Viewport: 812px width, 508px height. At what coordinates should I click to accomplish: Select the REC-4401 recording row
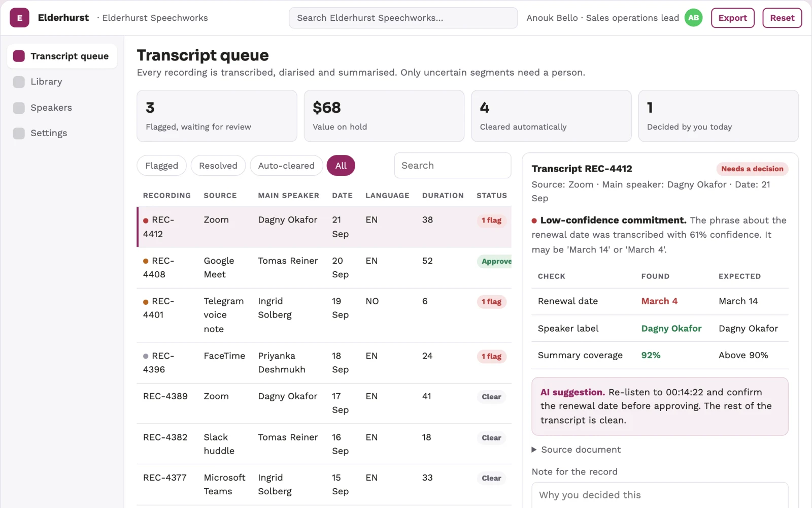tap(324, 315)
